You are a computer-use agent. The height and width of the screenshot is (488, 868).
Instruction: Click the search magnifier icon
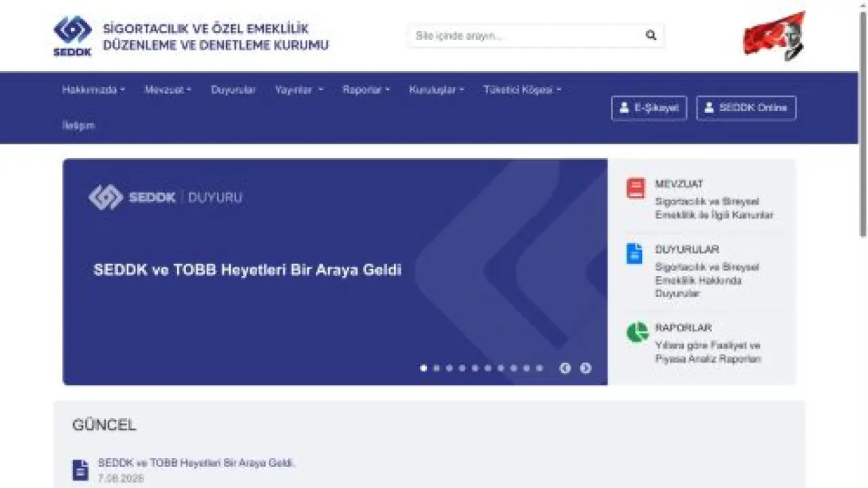[x=651, y=36]
